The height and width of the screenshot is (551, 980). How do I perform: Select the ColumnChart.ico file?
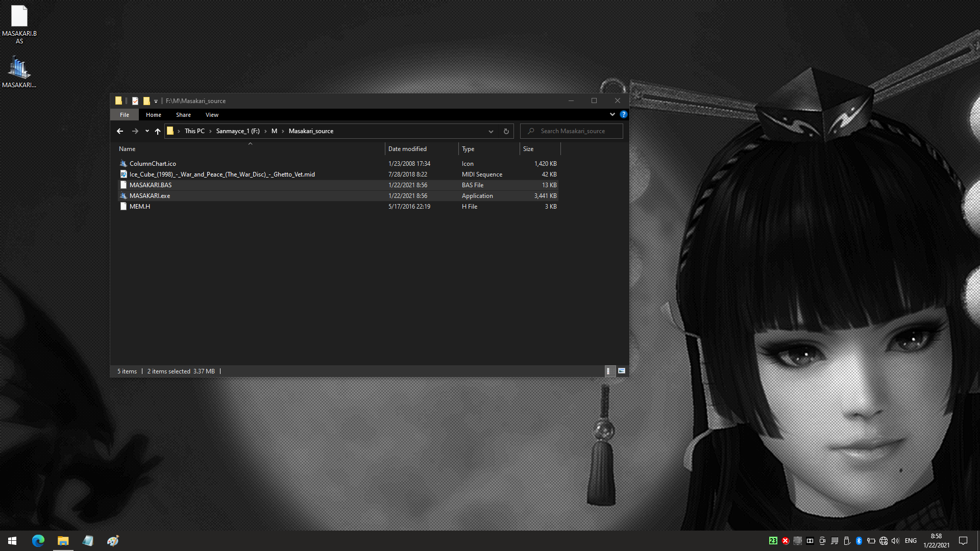tap(337, 164)
